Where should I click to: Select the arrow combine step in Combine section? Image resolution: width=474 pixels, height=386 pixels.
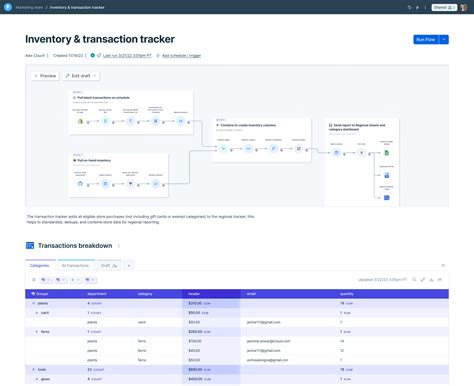point(223,149)
